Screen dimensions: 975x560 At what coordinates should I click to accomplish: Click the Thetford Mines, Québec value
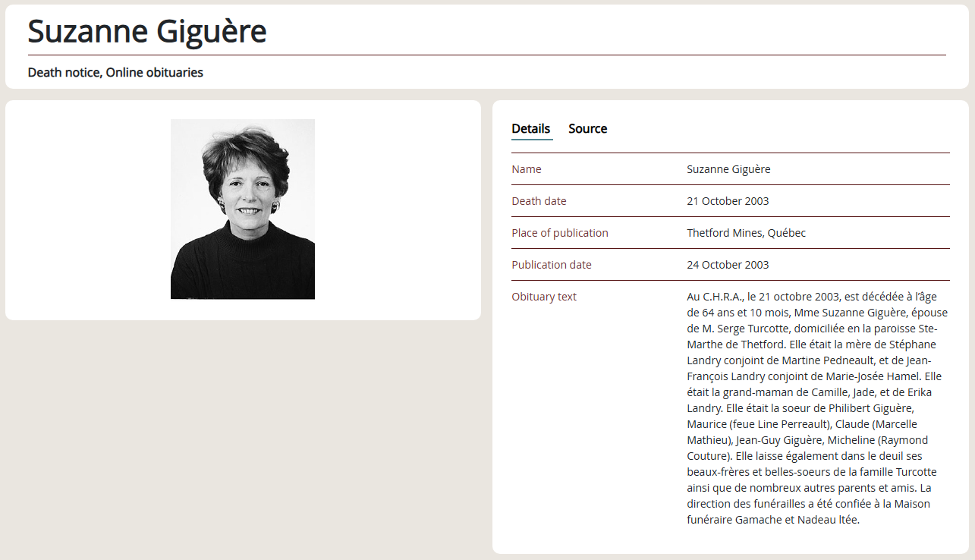[746, 233]
